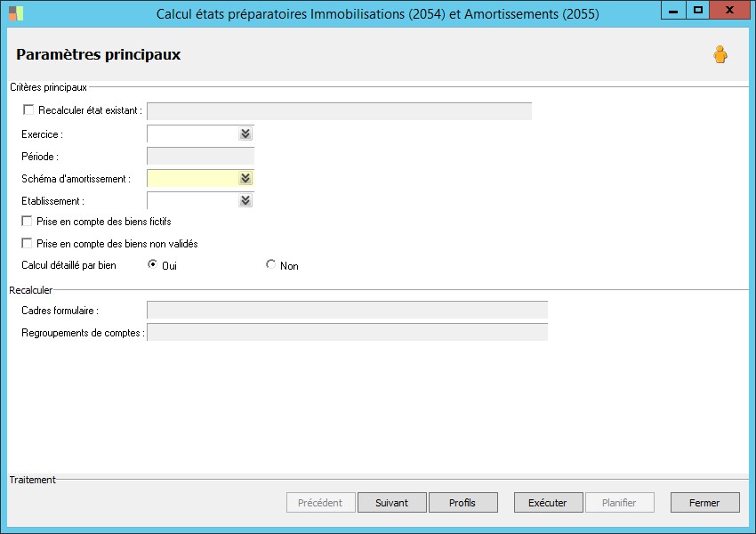This screenshot has height=534, width=756.
Task: Check Prise en compte des biens non validés
Action: [x=27, y=243]
